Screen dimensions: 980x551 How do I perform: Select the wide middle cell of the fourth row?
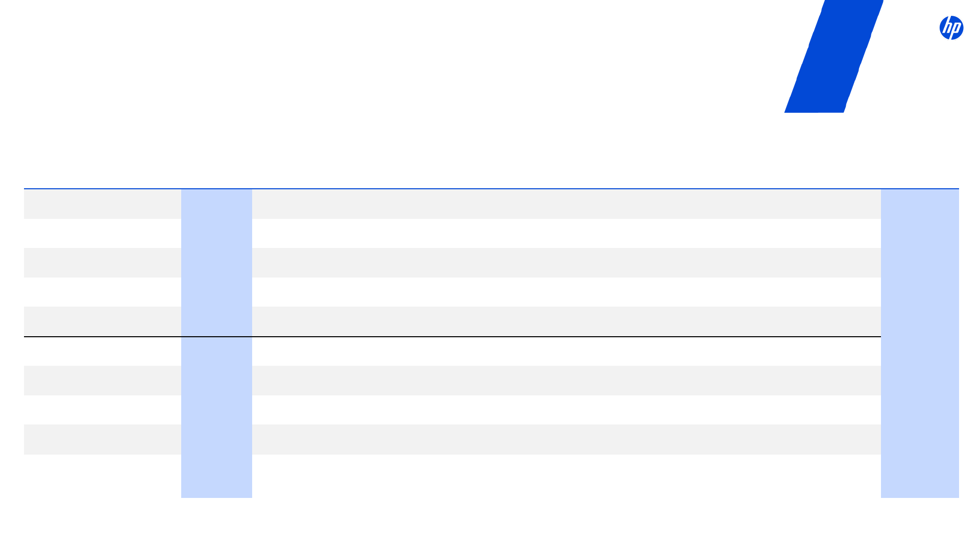point(567,292)
